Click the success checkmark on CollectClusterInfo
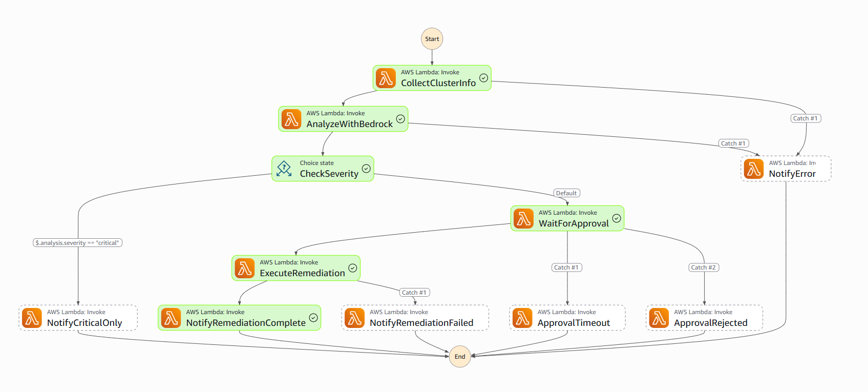Viewport: 868px width, 392px height. point(483,78)
